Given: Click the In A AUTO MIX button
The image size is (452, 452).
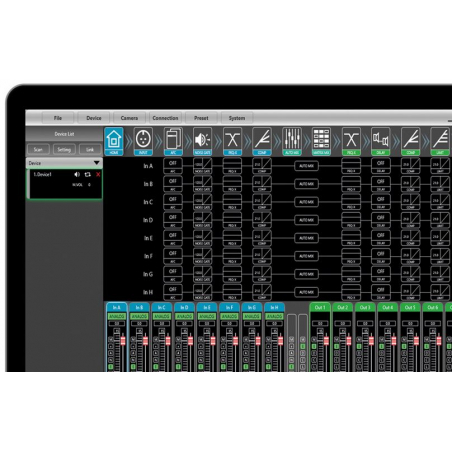Looking at the screenshot, I should [x=306, y=166].
